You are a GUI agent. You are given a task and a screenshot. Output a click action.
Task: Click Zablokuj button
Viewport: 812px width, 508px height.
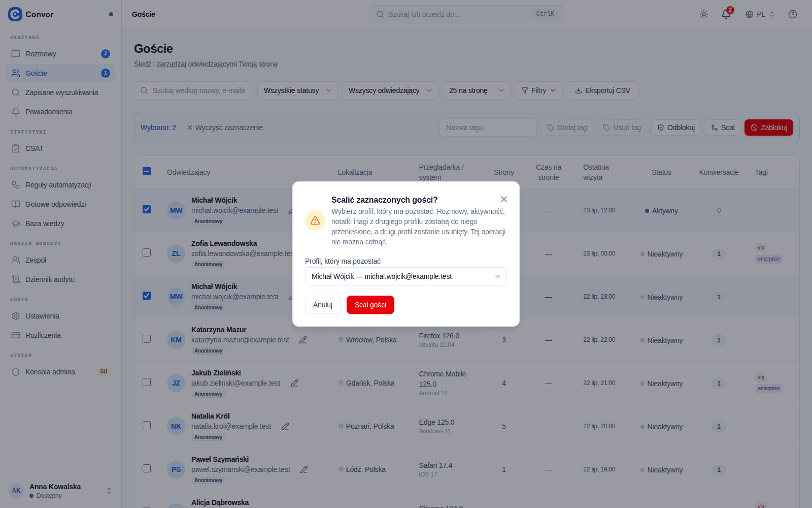click(x=769, y=128)
